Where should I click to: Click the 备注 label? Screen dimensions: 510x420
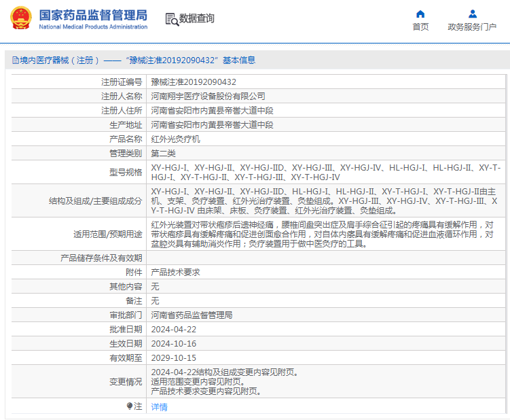point(134,301)
